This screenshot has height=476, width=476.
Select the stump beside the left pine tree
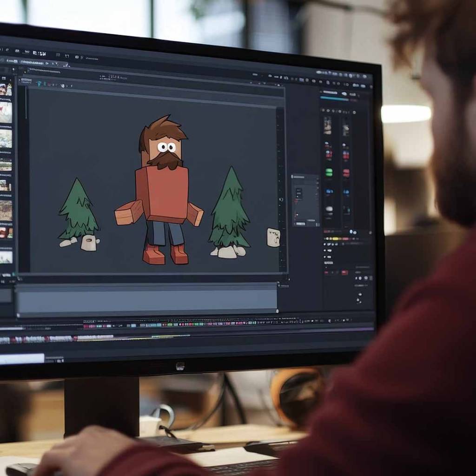click(90, 244)
